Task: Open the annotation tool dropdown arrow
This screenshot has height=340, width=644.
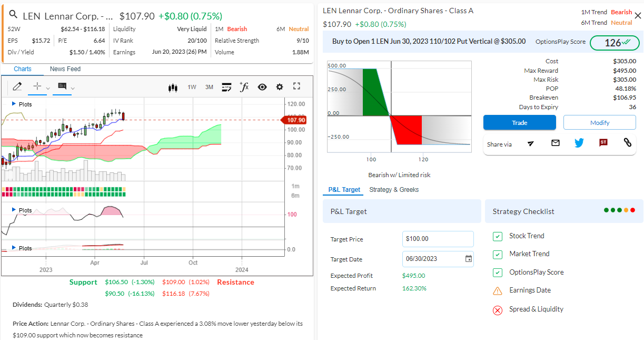Action: point(73,88)
